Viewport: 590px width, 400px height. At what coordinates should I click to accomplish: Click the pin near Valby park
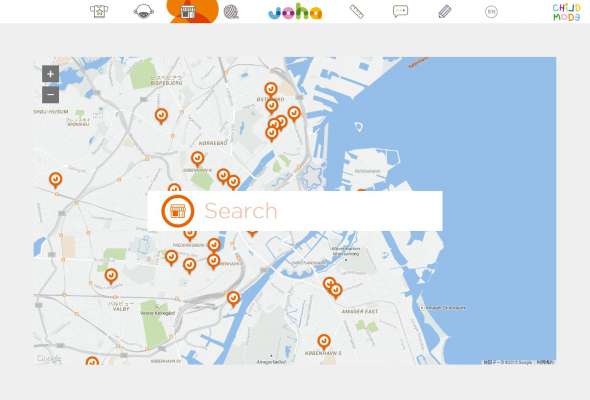coord(111,276)
